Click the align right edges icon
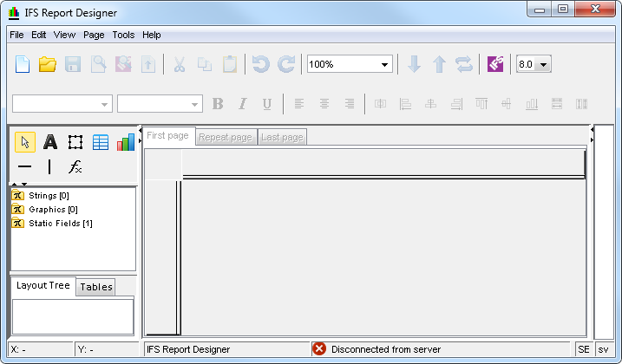 tap(456, 104)
